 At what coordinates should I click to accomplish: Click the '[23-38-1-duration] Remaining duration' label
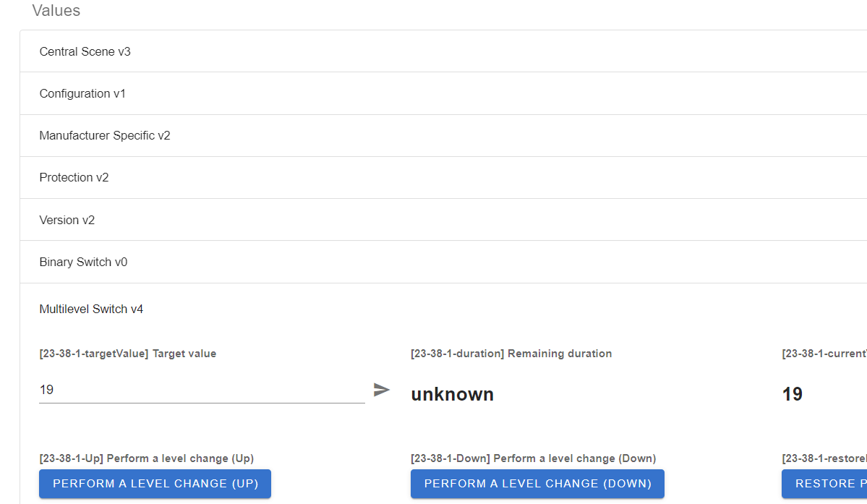click(x=511, y=354)
